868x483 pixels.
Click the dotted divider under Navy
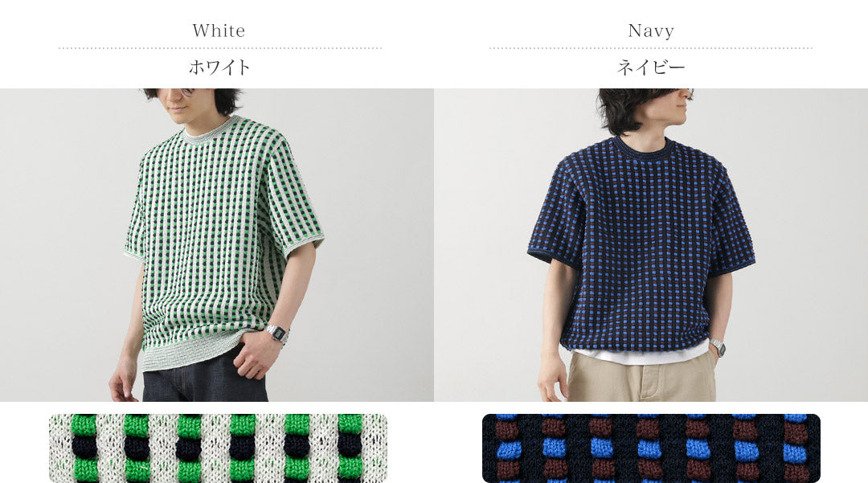651,48
